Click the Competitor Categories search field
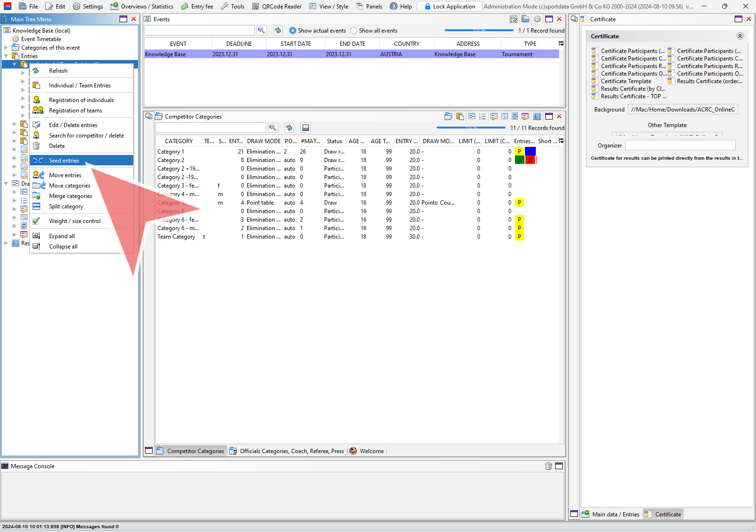This screenshot has height=532, width=756. tap(211, 128)
